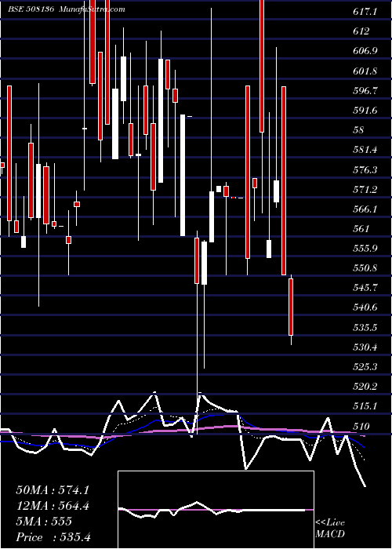
Task: Click the 515.1 price axis label
Action: click(x=365, y=406)
